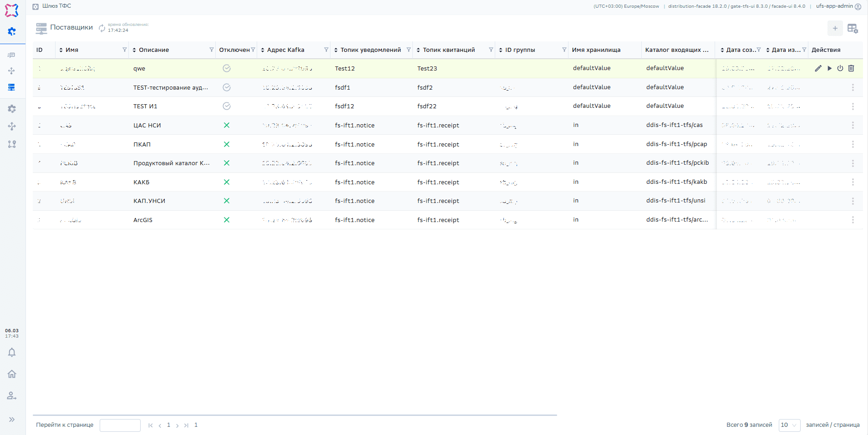
Task: Toggle the disabled X mark for ЦАС НСИ
Action: click(x=227, y=125)
